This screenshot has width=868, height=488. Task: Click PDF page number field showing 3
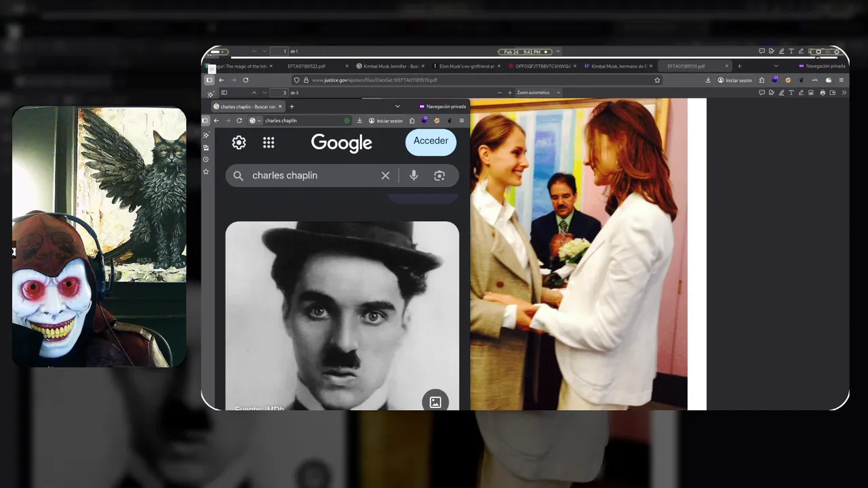coord(279,92)
